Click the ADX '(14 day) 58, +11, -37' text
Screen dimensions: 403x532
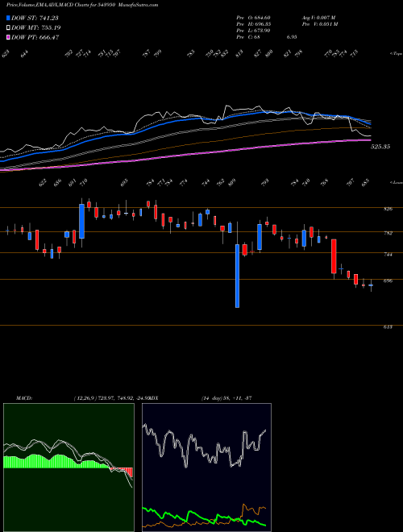[x=226, y=397]
